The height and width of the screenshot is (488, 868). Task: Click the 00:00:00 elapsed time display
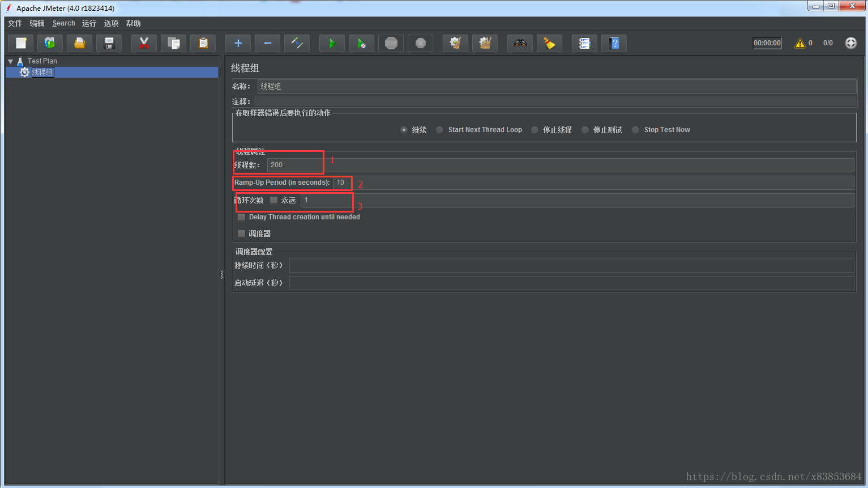[x=767, y=43]
